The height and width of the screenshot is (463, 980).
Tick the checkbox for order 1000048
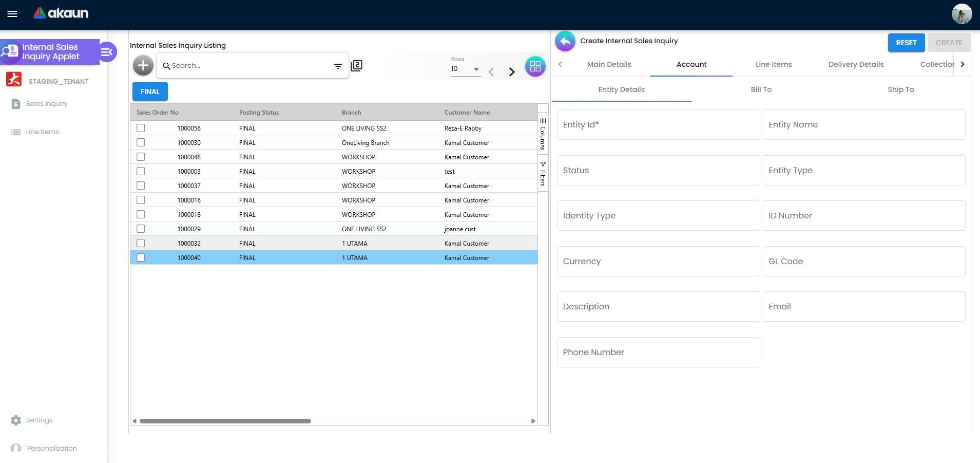point(141,157)
